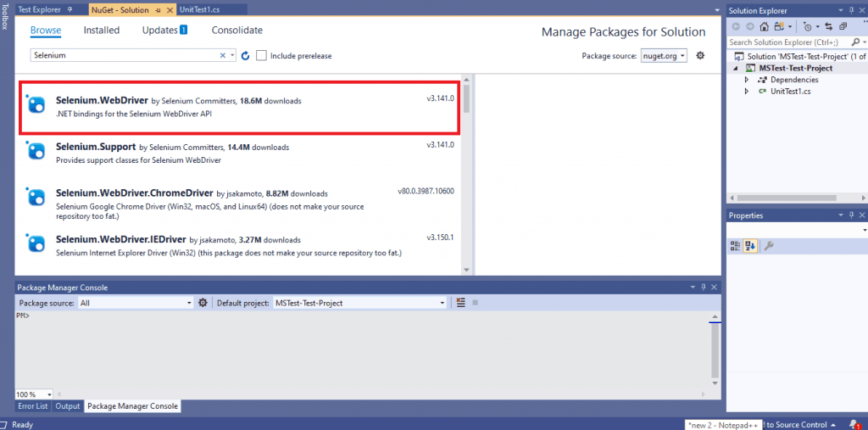Click the notifications bell in status bar

(x=854, y=424)
